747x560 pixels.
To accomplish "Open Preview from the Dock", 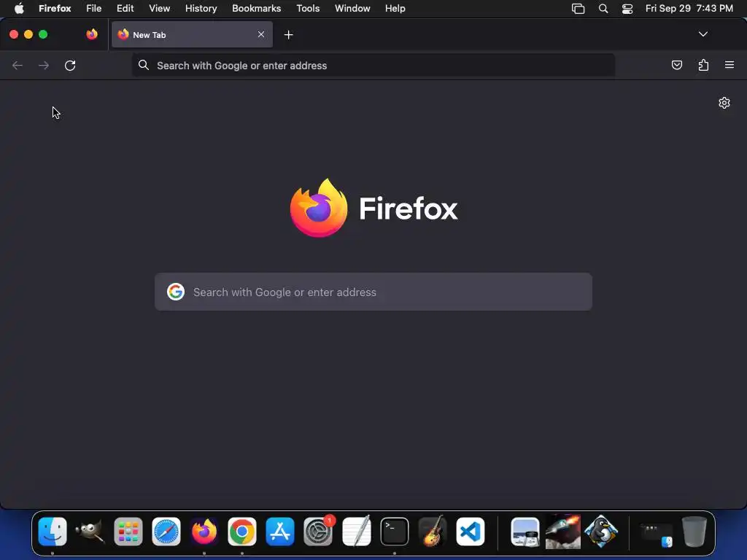I will [x=525, y=532].
